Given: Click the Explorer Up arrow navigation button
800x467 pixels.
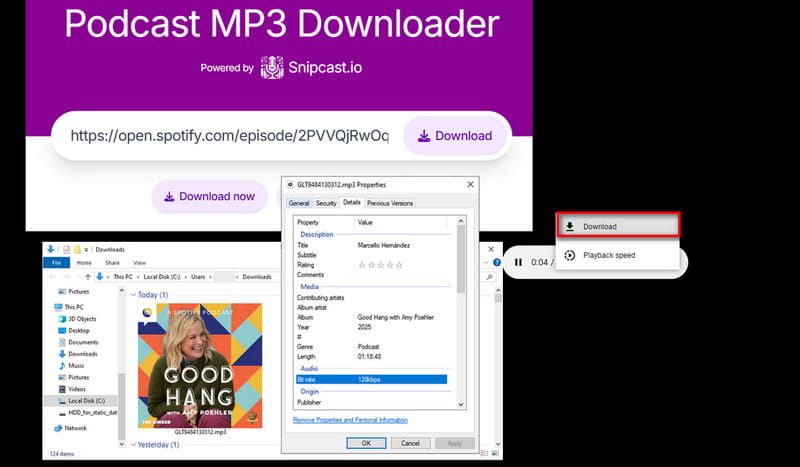Looking at the screenshot, I should pos(88,277).
